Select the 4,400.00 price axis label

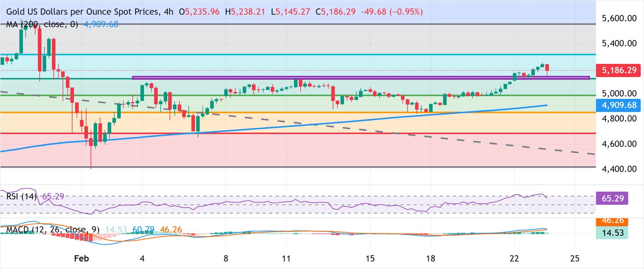[x=618, y=169]
